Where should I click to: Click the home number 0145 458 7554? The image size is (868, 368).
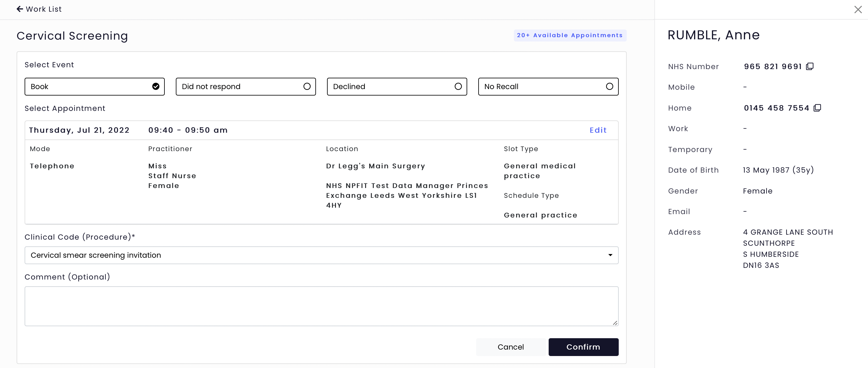pos(777,108)
